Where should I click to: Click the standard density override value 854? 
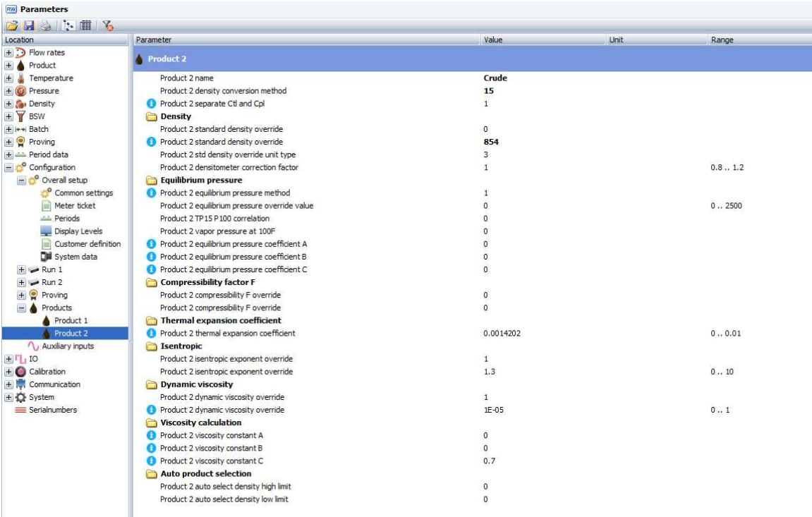click(491, 142)
